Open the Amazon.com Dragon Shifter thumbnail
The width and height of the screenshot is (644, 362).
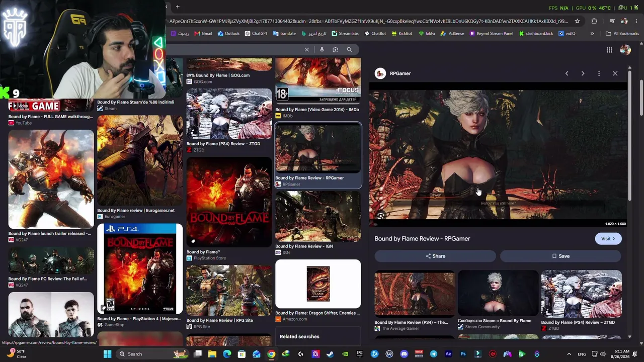(318, 284)
